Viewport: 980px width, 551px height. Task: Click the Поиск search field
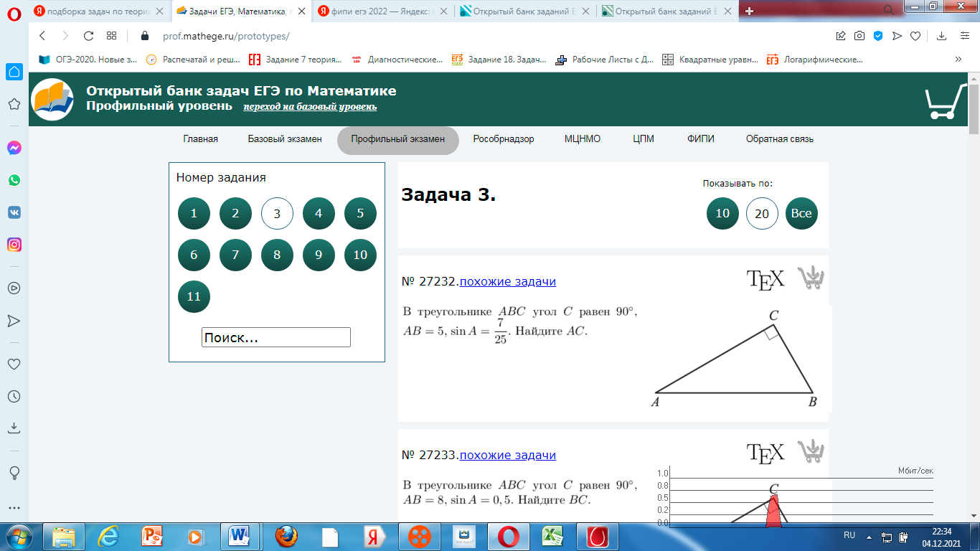276,337
